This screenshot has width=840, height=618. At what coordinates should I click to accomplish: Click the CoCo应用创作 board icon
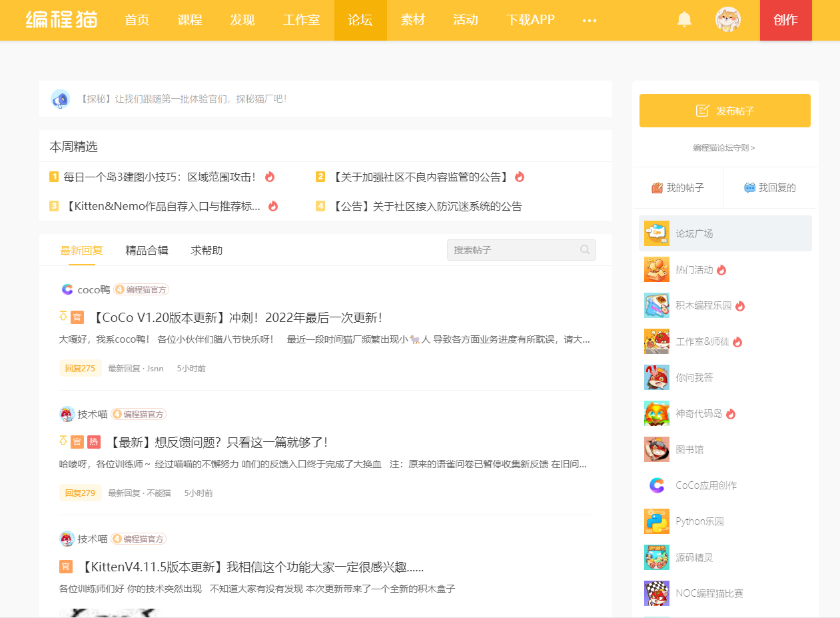[657, 485]
